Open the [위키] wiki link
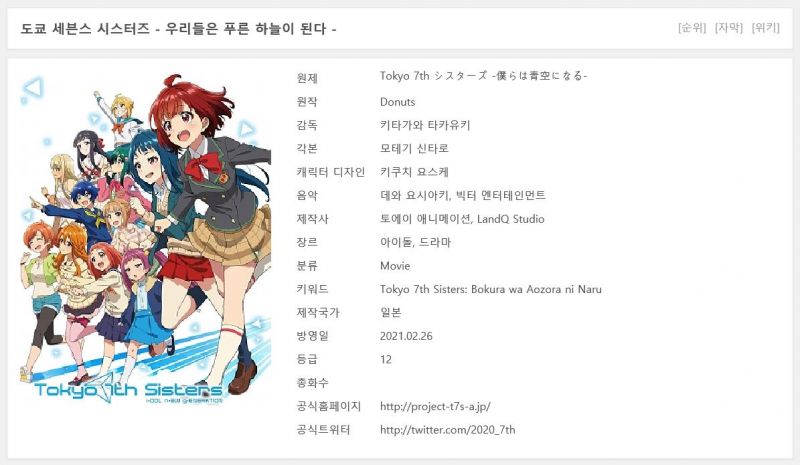Viewport: 800px width, 465px height. point(765,28)
